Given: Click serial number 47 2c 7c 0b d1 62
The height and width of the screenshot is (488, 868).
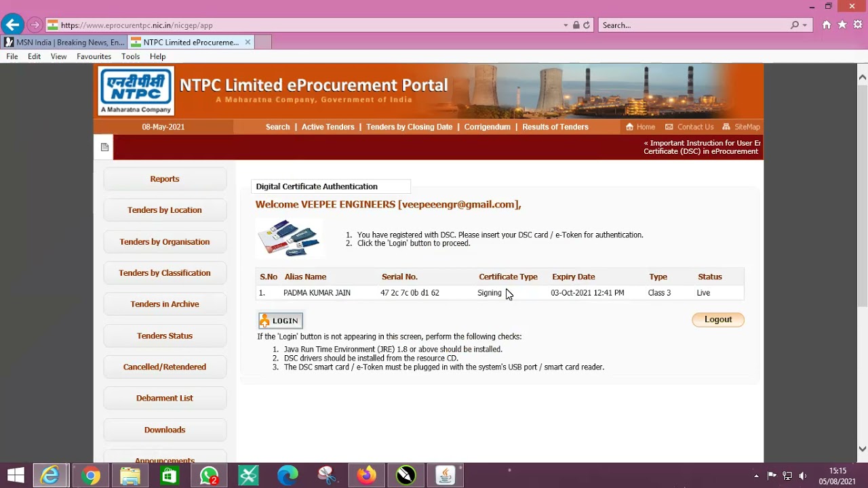Looking at the screenshot, I should 410,293.
